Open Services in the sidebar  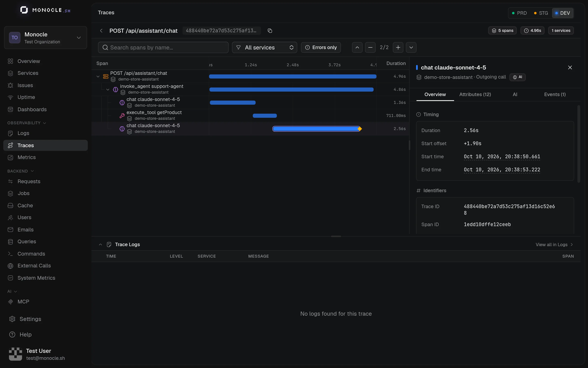46,73
